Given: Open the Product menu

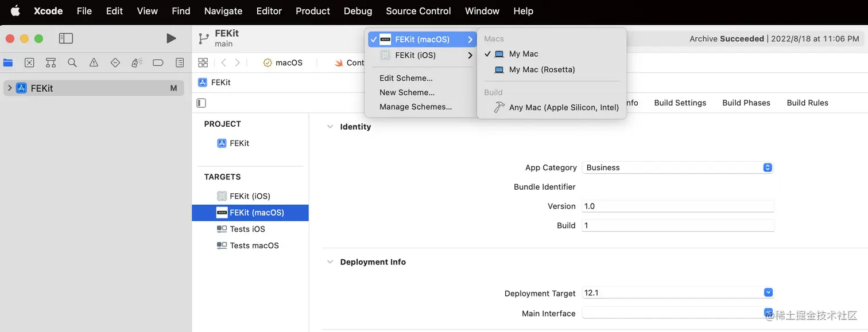Looking at the screenshot, I should click(x=313, y=11).
